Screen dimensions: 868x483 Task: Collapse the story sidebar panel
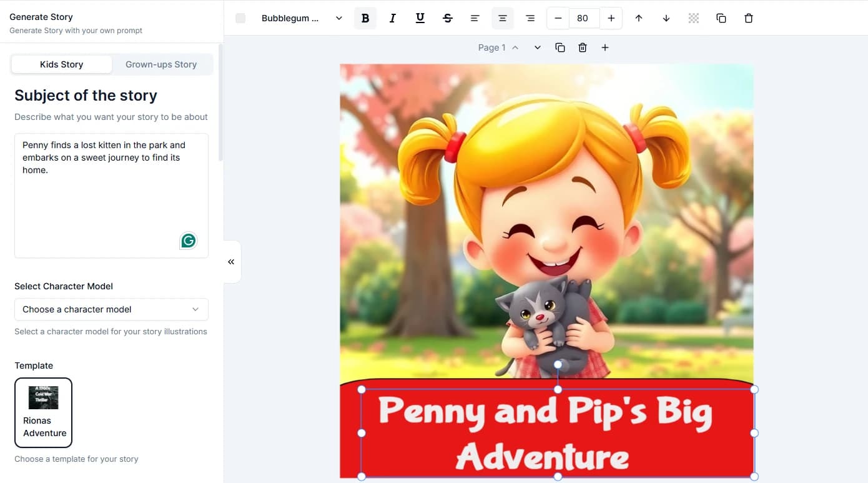coord(231,262)
